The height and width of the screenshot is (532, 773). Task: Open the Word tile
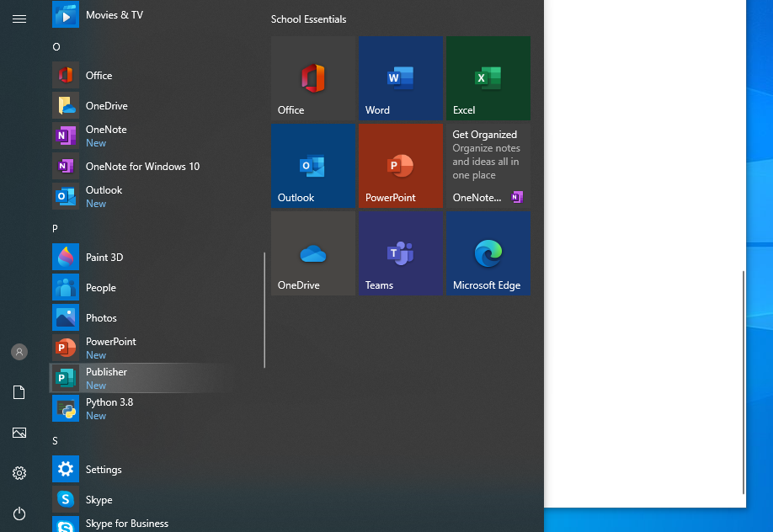[401, 78]
